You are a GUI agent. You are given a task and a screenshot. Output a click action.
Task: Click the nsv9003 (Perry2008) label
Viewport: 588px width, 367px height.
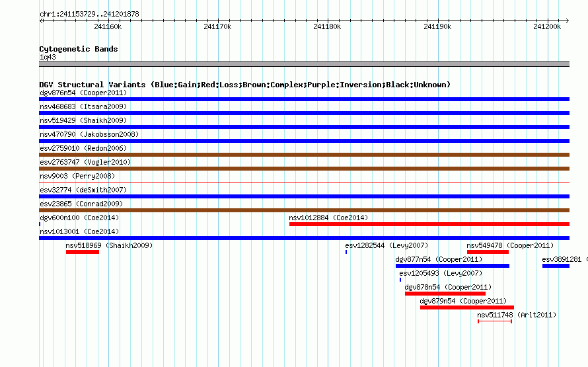coord(77,176)
